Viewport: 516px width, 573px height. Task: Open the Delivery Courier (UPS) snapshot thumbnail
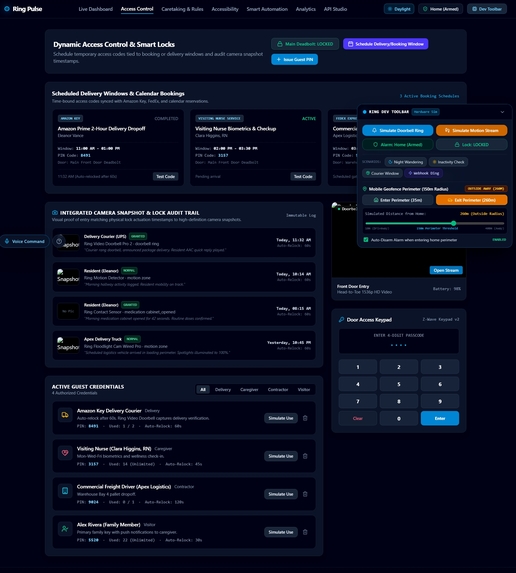pos(68,243)
